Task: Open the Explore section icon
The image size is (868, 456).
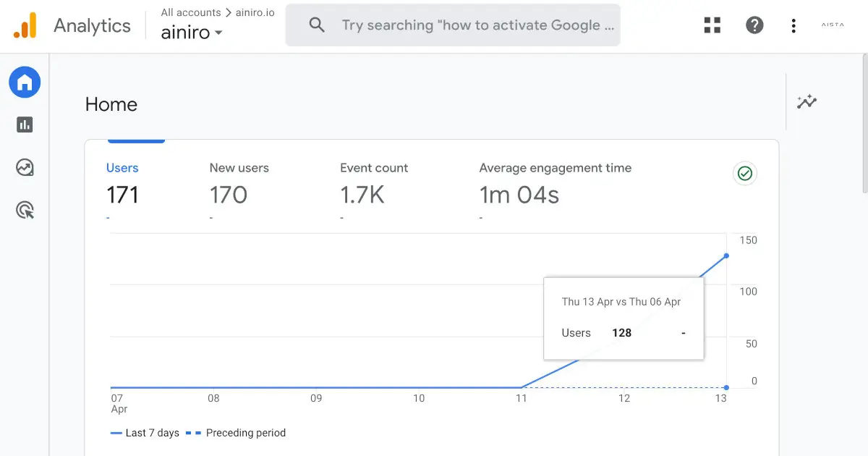Action: pos(25,168)
